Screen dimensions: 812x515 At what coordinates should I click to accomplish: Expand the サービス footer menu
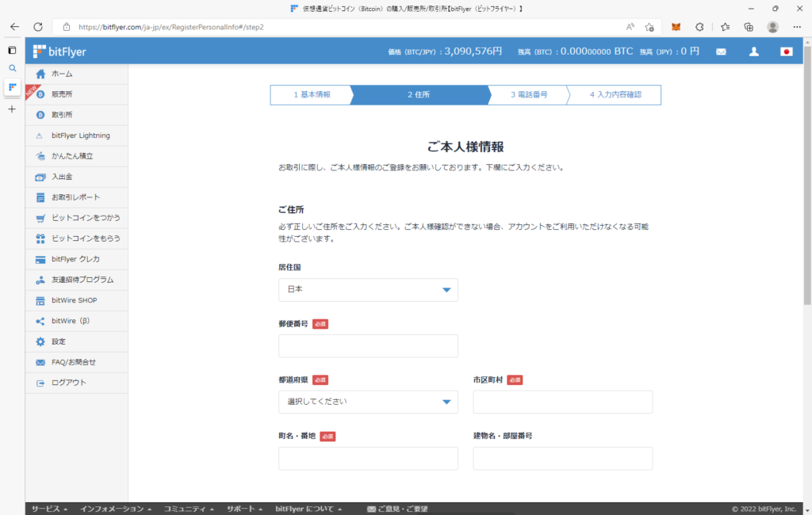pos(49,509)
